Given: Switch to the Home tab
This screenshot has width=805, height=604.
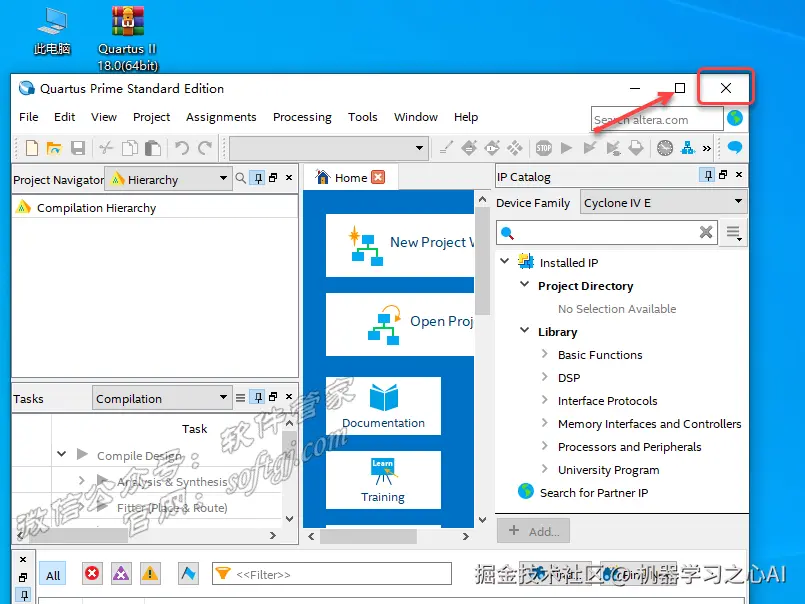Looking at the screenshot, I should [350, 178].
